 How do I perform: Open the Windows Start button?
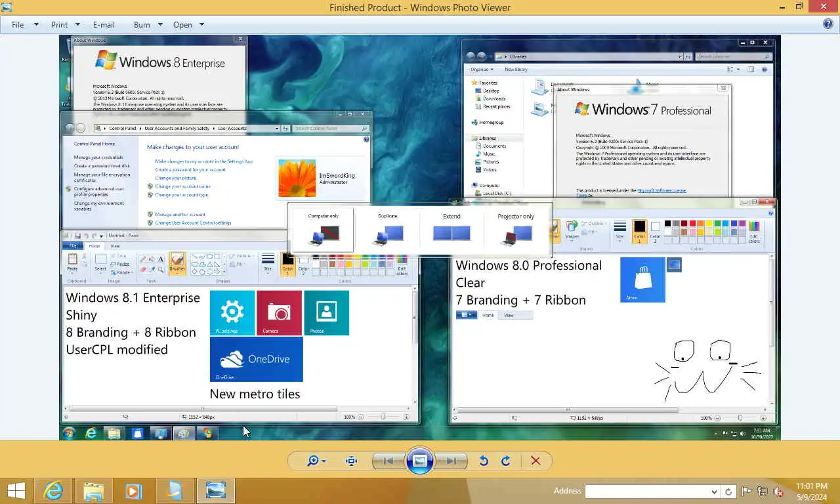[x=16, y=491]
